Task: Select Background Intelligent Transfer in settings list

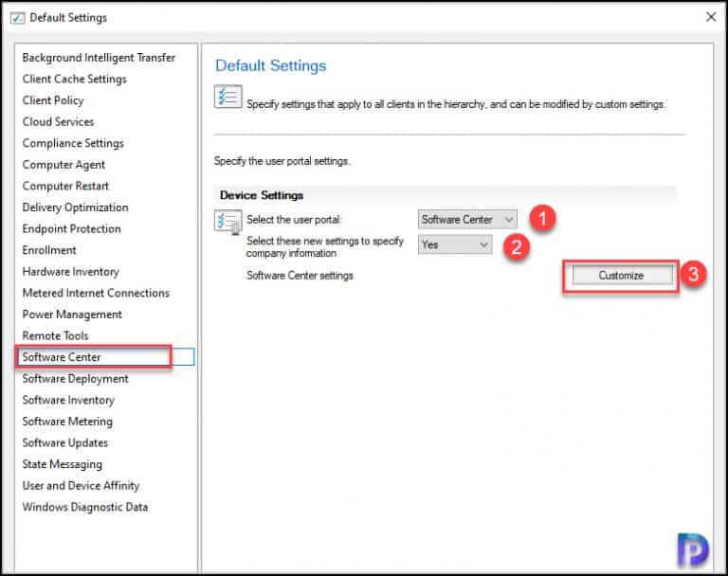Action: point(99,58)
